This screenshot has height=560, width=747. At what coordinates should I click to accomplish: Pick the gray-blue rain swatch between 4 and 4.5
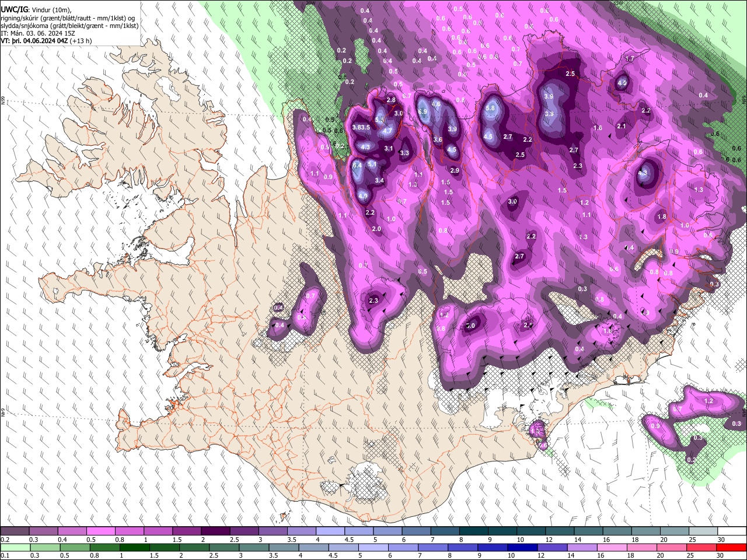pyautogui.click(x=314, y=547)
